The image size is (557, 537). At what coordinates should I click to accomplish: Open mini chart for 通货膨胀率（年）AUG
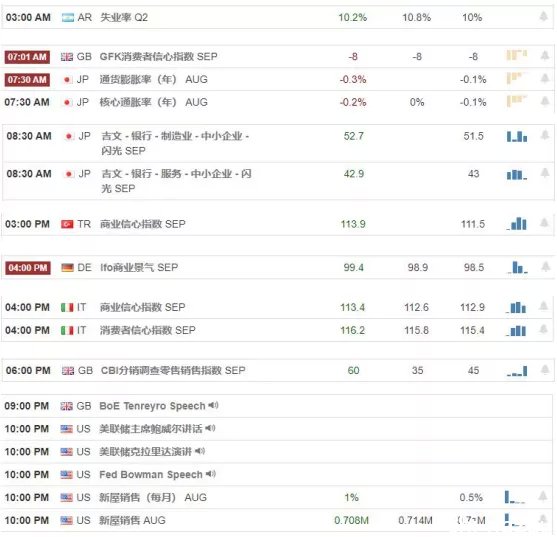tap(517, 78)
